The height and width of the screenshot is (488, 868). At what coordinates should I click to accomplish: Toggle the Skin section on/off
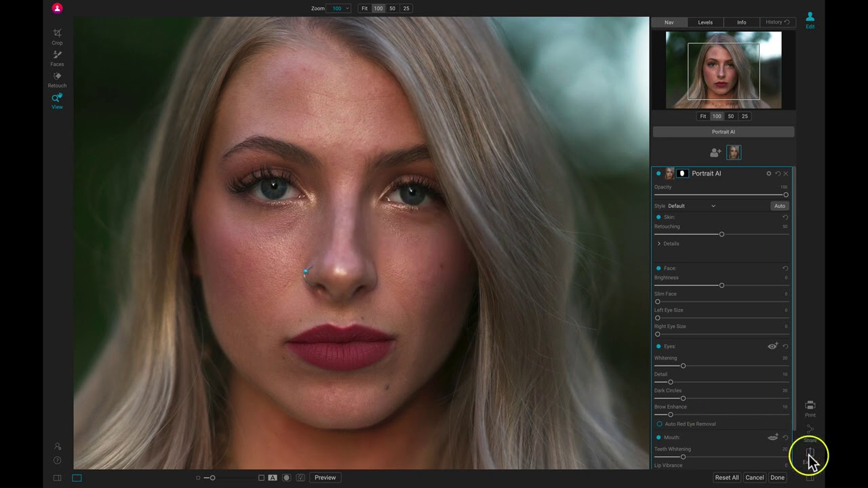[x=658, y=217]
